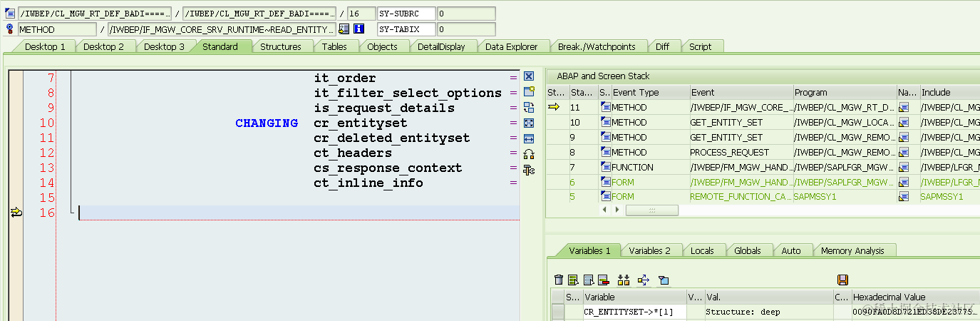Switch to the Desktop 3 tab
The height and width of the screenshot is (321, 980).
(x=164, y=46)
